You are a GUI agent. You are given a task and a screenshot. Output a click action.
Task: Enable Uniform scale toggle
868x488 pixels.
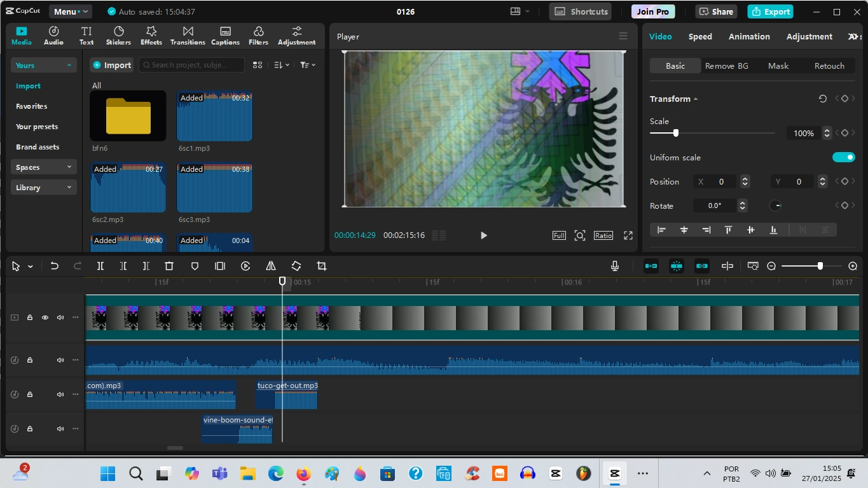844,157
